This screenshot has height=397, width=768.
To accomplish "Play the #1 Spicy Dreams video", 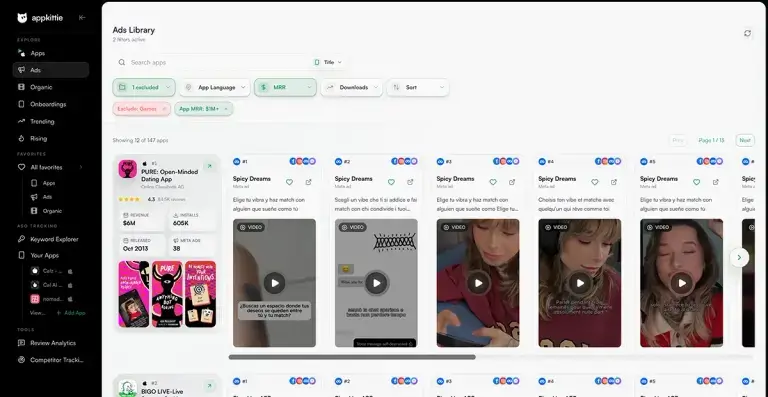I will [274, 283].
